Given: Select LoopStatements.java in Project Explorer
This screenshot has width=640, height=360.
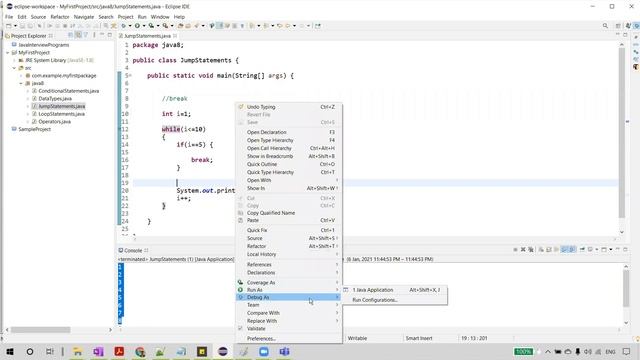Looking at the screenshot, I should [x=62, y=114].
